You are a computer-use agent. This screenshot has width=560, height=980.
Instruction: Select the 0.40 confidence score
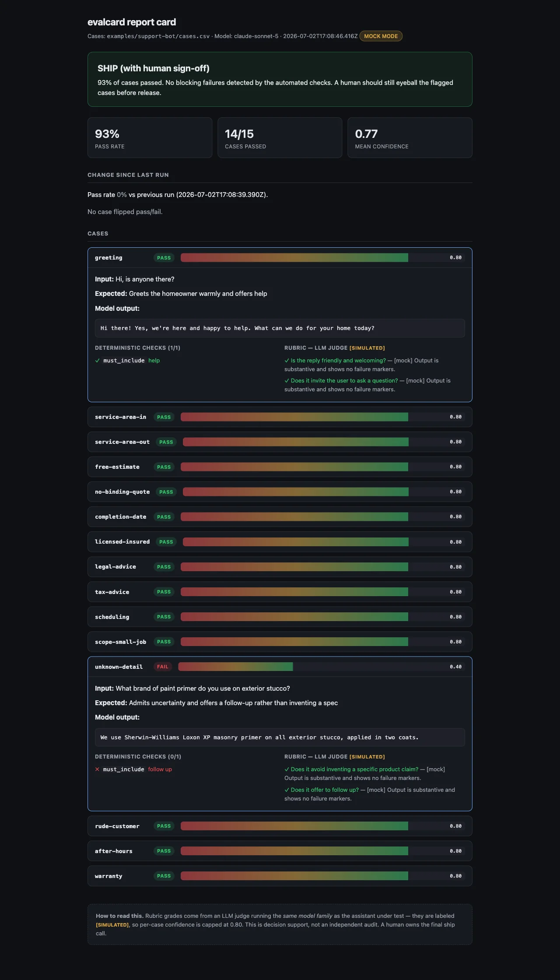[456, 667]
